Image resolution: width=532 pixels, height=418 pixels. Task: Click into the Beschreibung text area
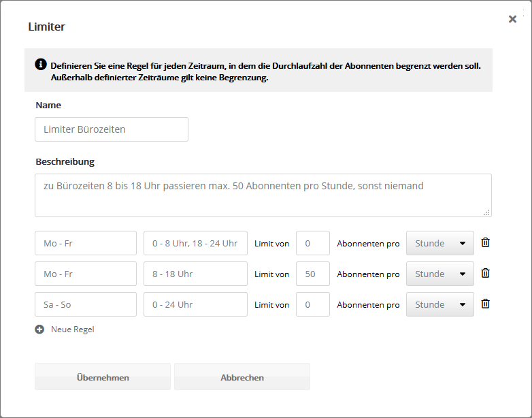coord(263,195)
